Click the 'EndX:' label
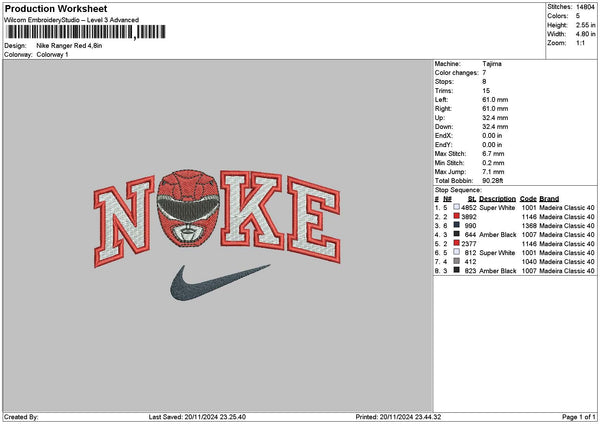The image size is (600, 424). 443,135
